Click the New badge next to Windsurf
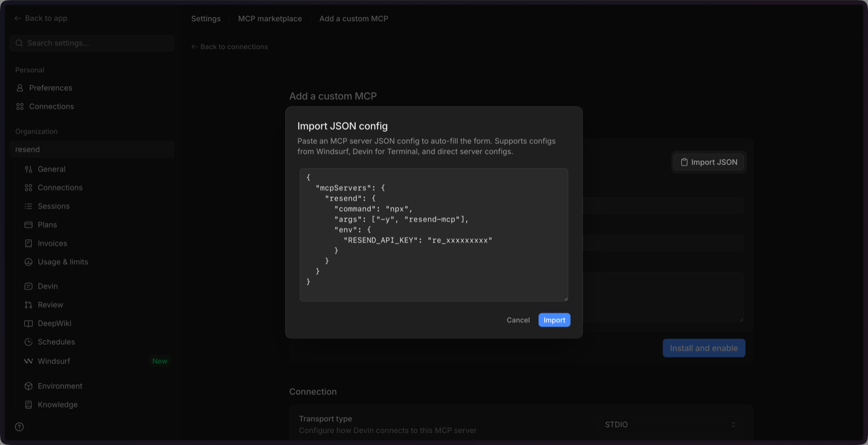This screenshot has height=445, width=868. pyautogui.click(x=160, y=361)
